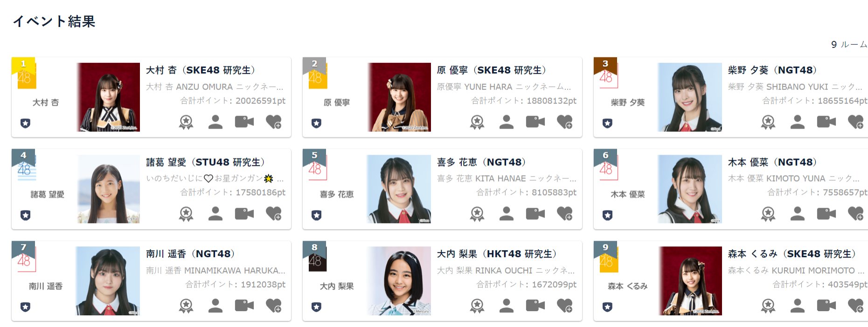868x327 pixels.
Task: Open 森本 くるみ (SKE48 研究生) room title
Action: [792, 254]
